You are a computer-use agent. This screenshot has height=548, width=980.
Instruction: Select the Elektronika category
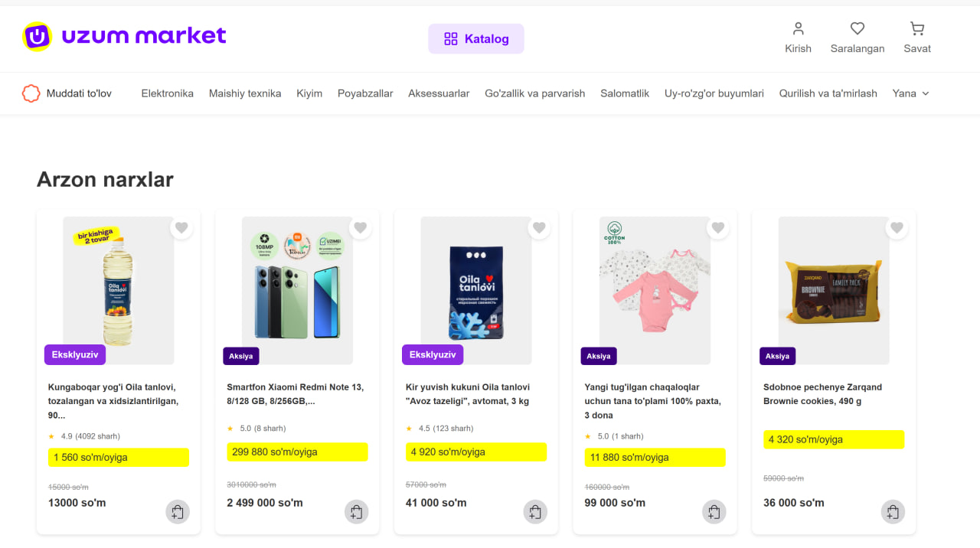167,93
